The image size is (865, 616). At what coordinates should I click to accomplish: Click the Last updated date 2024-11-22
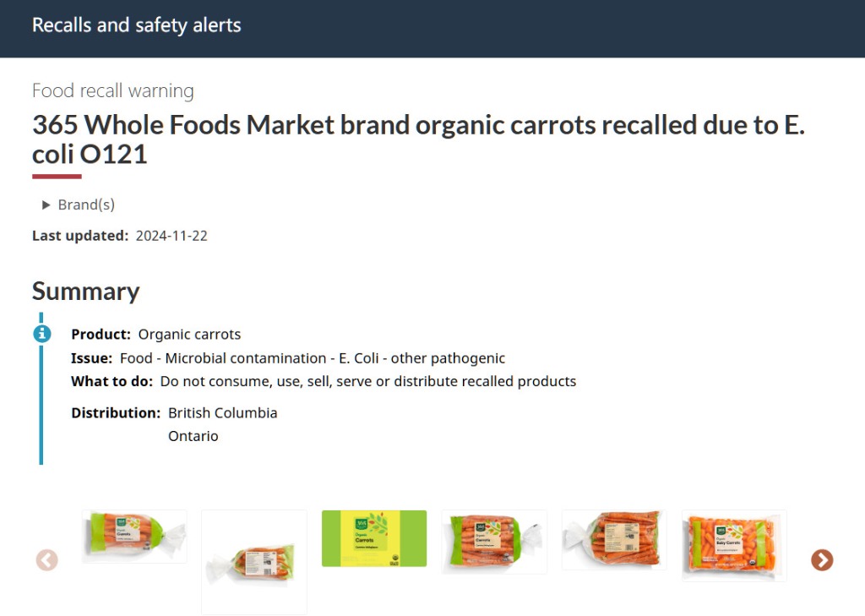[x=171, y=236]
